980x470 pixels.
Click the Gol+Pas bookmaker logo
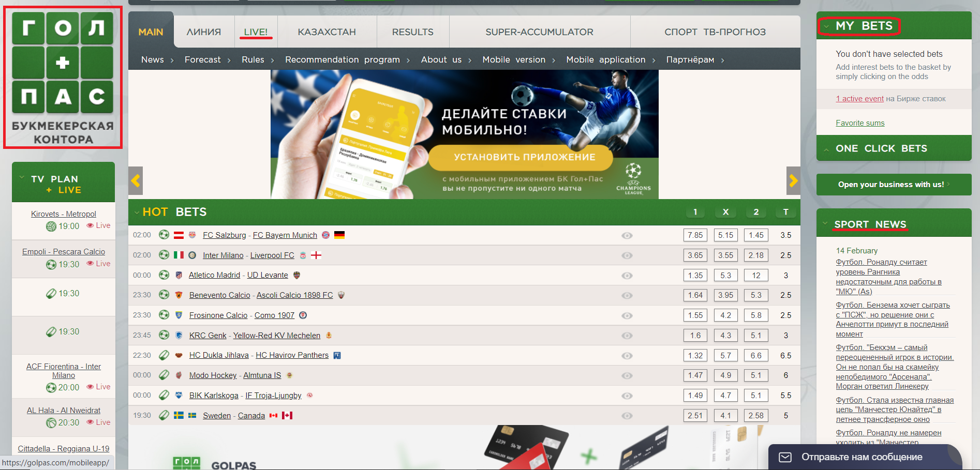(x=63, y=78)
